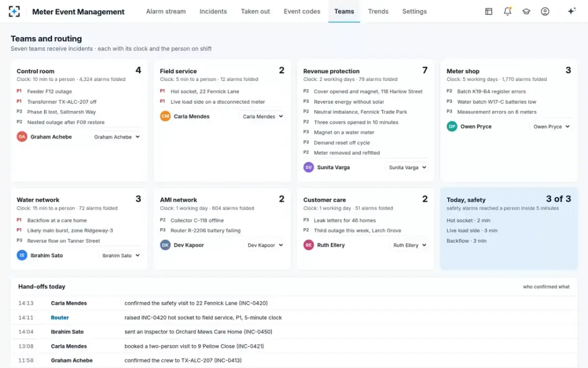The width and height of the screenshot is (588, 368).
Task: Open 'Cover opened and magnet, 118 Harlow Street'
Action: [368, 91]
